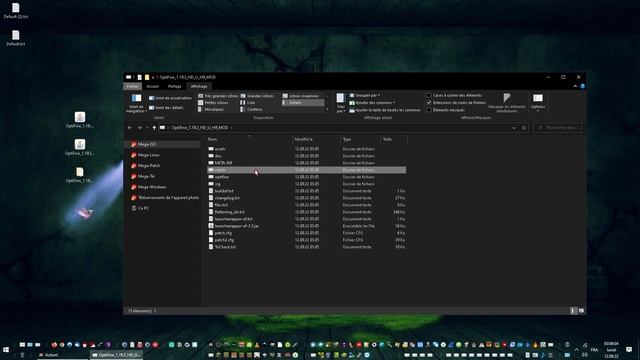Switch layout to Mosaïques
Image resolution: width=640 pixels, height=360 pixels.
pos(211,109)
